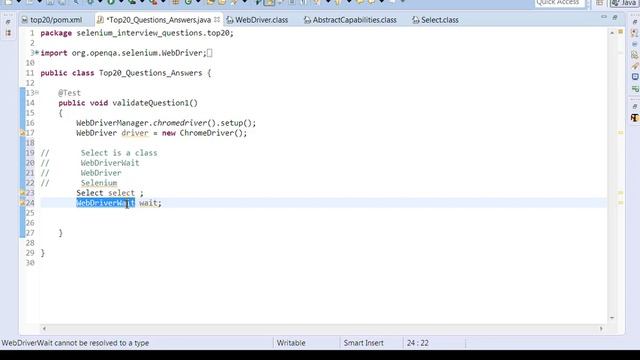Image resolution: width=640 pixels, height=360 pixels.
Task: Open the AbstractCapabilities.class tab
Action: click(x=350, y=20)
